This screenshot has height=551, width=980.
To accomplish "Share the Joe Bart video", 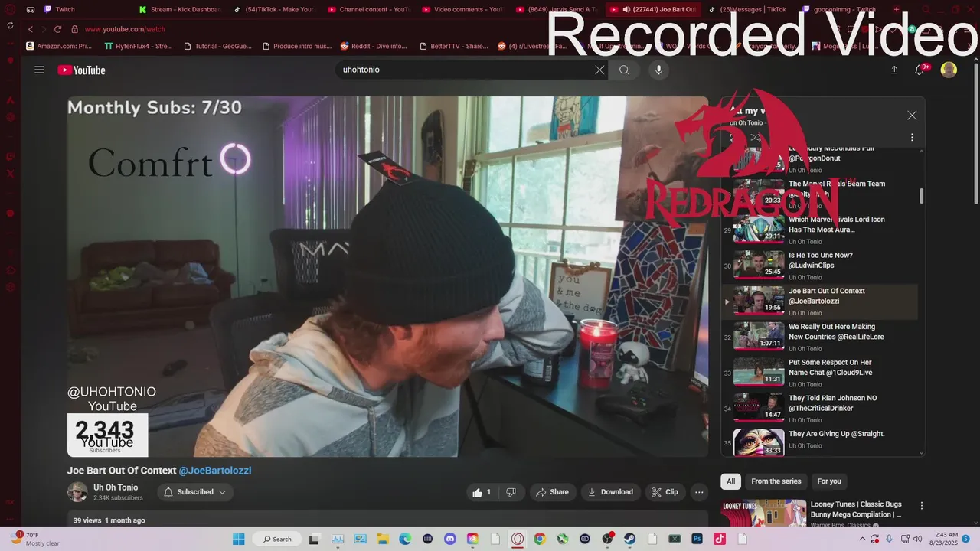I will point(552,492).
